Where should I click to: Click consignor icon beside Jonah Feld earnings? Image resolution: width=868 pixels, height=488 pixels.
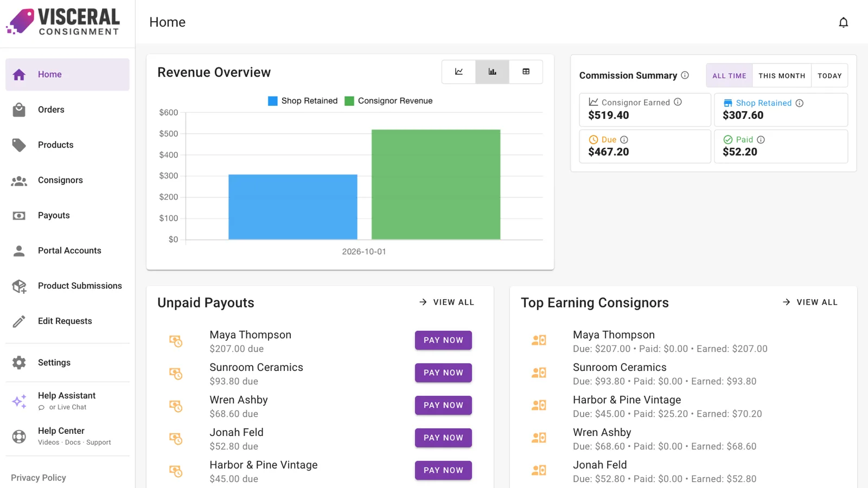[x=539, y=471]
